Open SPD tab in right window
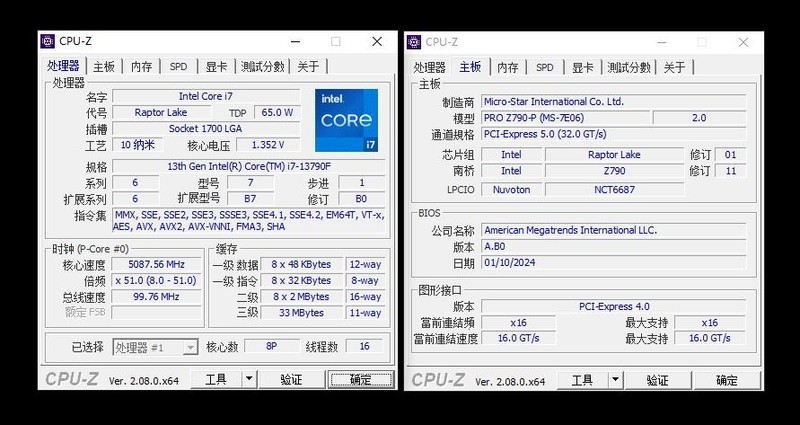The height and width of the screenshot is (425, 800). pyautogui.click(x=545, y=67)
